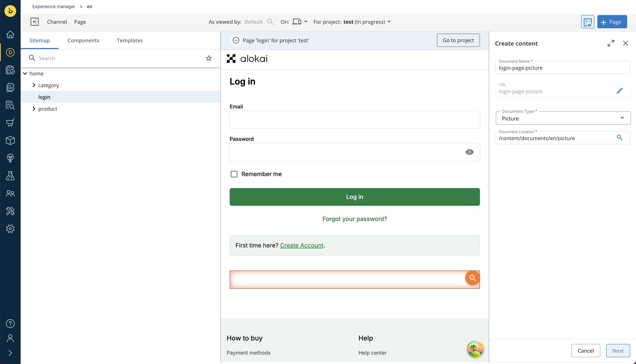The height and width of the screenshot is (364, 636).
Task: Click the Next button
Action: pos(618,351)
